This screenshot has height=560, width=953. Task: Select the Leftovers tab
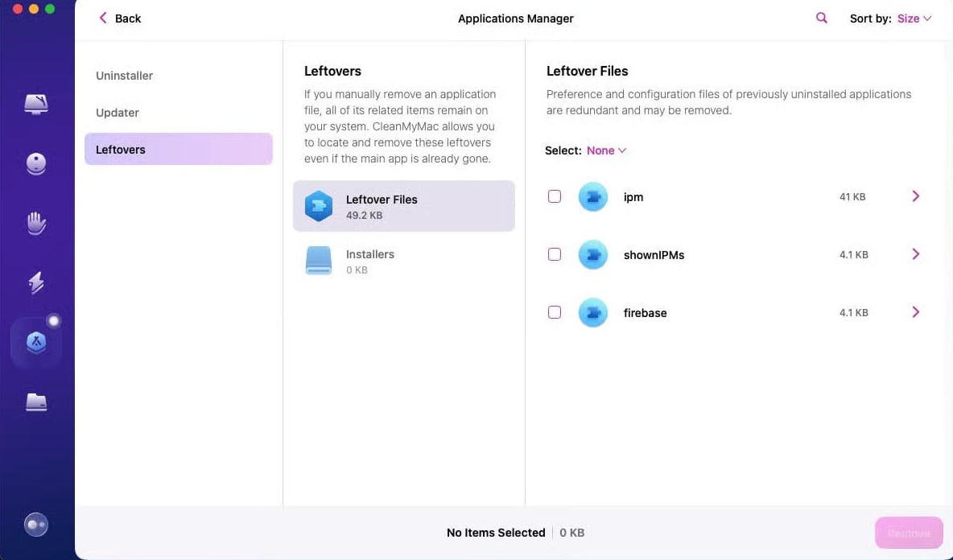tap(179, 149)
